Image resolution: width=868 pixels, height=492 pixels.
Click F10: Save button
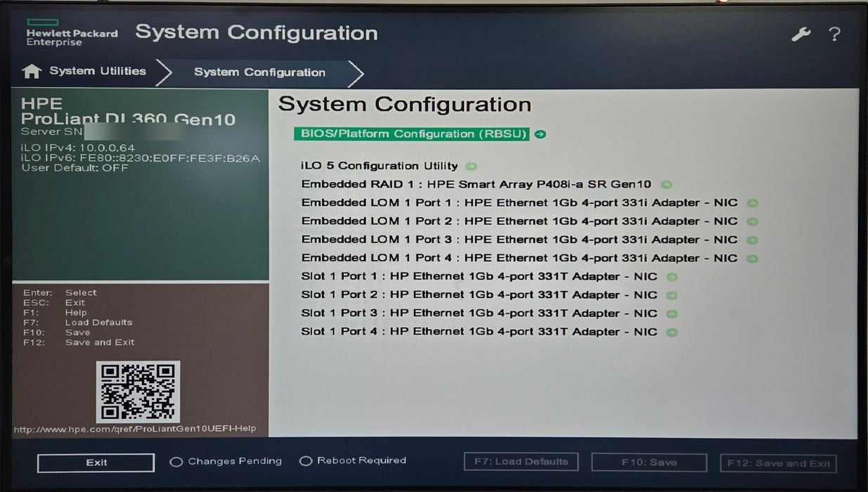tap(649, 462)
